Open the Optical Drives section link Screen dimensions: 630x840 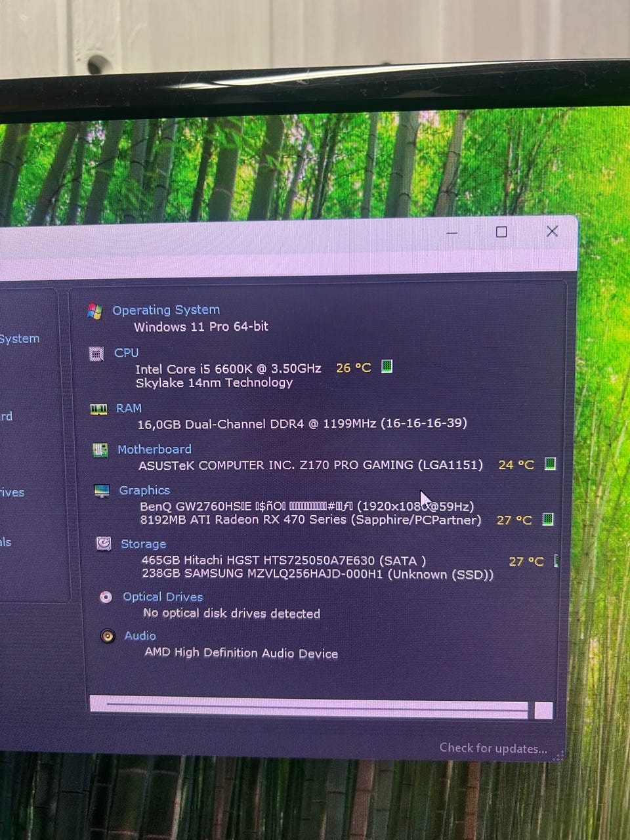click(163, 597)
